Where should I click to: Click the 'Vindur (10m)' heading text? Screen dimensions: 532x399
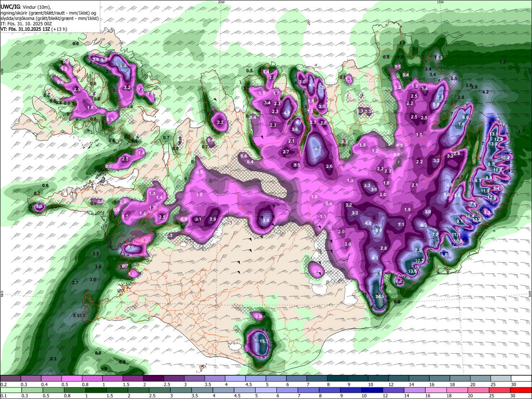pyautogui.click(x=36, y=7)
